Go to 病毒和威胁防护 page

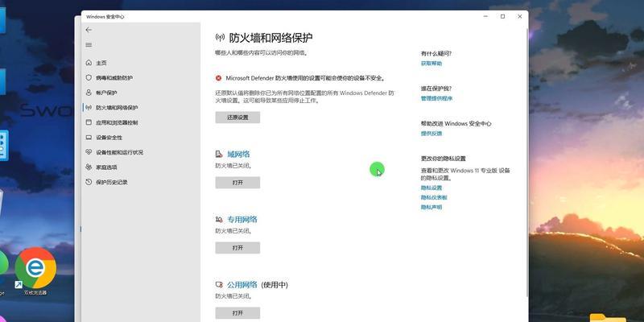114,77
